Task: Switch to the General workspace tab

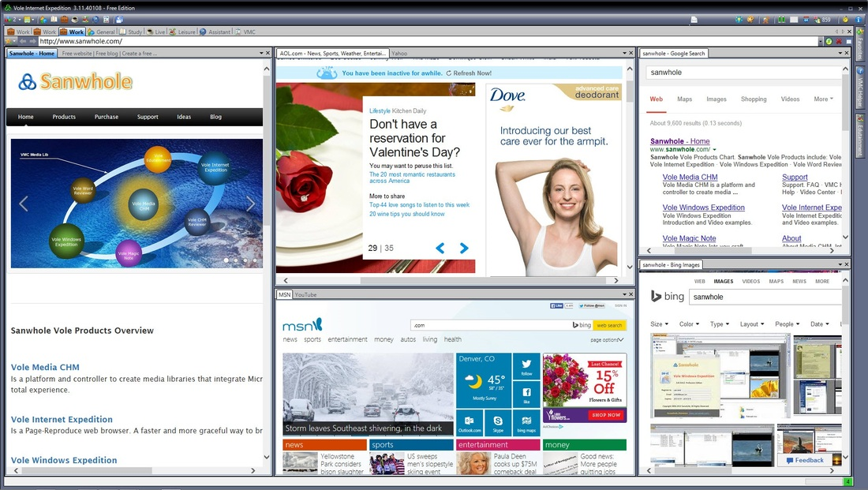Action: [x=101, y=32]
